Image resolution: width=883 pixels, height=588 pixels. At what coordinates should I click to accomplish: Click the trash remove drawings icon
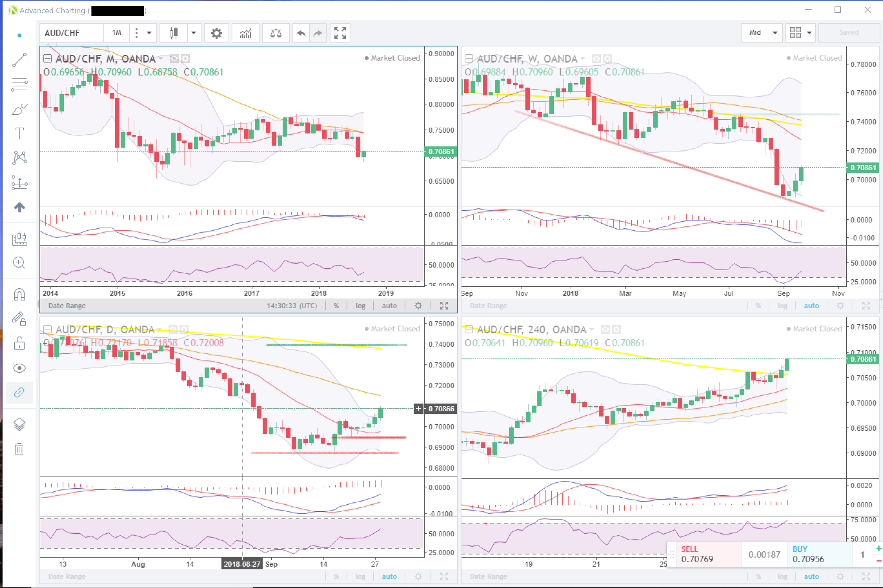pos(19,449)
